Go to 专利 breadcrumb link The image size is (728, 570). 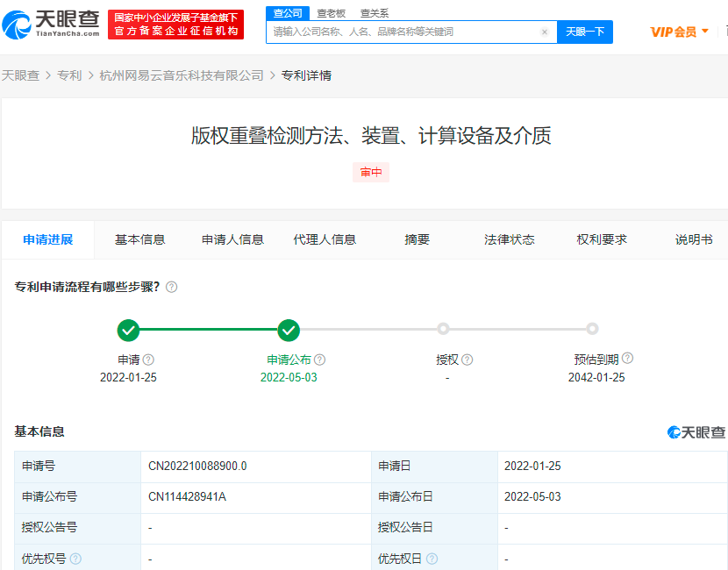69,75
